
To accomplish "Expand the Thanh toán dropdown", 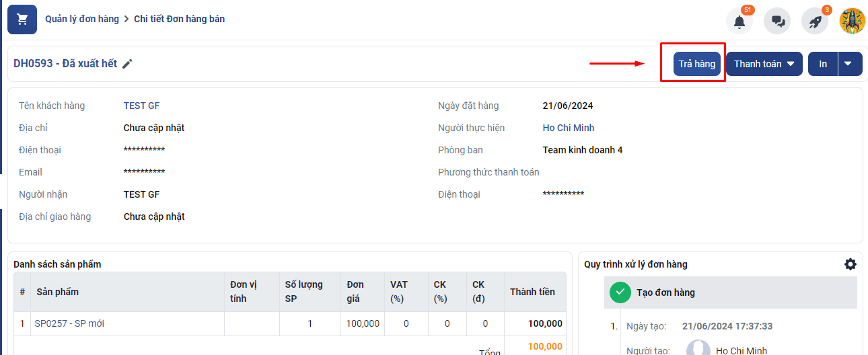I will tap(764, 64).
